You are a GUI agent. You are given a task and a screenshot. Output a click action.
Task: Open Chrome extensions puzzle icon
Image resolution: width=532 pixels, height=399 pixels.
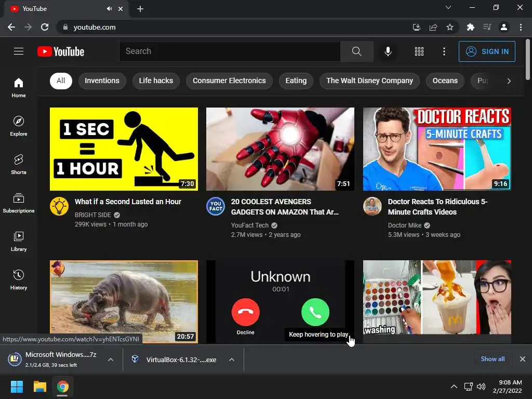[470, 27]
